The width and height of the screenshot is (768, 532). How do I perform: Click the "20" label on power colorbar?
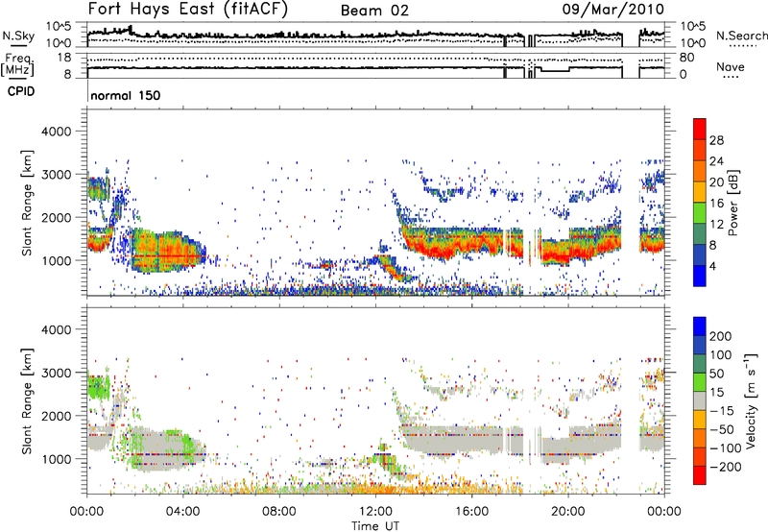pos(716,182)
